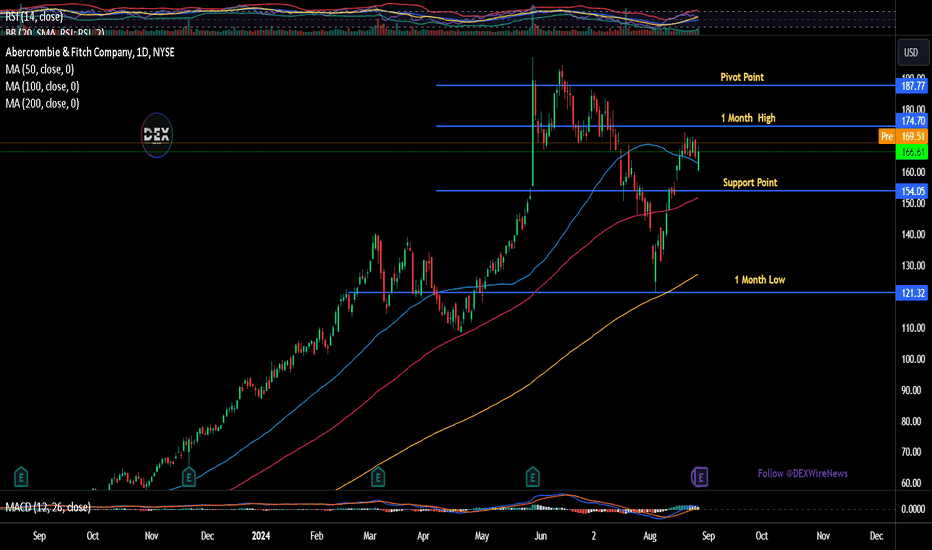
Task: Select the MA (50, close, 0) legend
Action: click(x=40, y=70)
